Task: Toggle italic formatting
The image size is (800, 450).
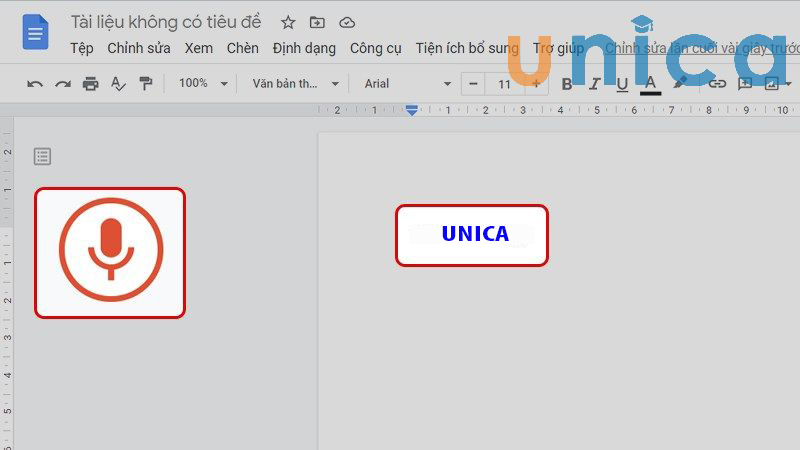Action: 594,84
